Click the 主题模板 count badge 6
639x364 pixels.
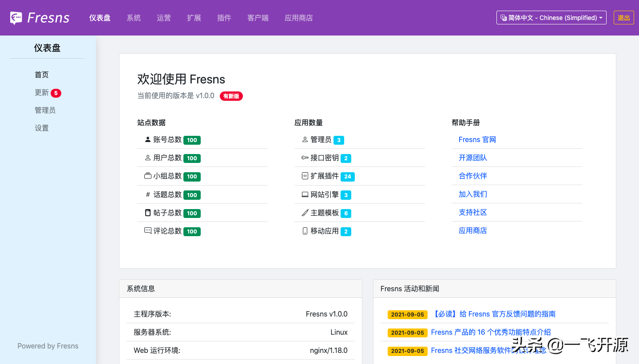click(346, 214)
